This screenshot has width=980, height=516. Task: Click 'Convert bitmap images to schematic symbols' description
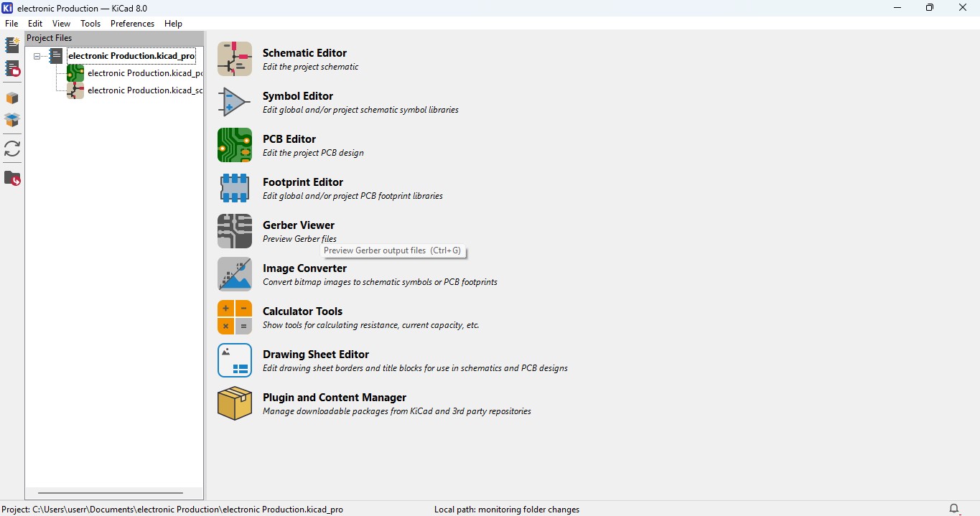tap(380, 282)
